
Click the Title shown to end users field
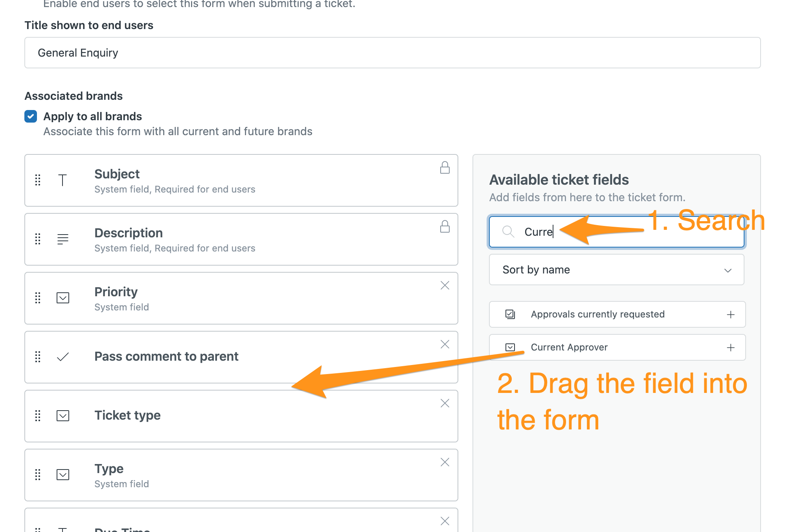[392, 53]
